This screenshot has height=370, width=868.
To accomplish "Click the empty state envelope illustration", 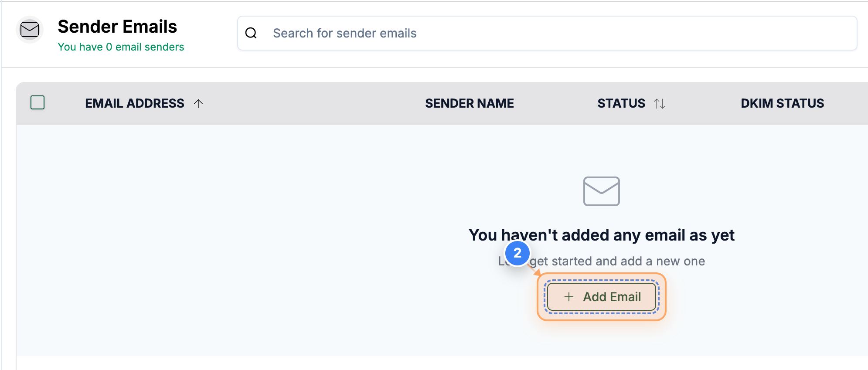I will coord(601,191).
